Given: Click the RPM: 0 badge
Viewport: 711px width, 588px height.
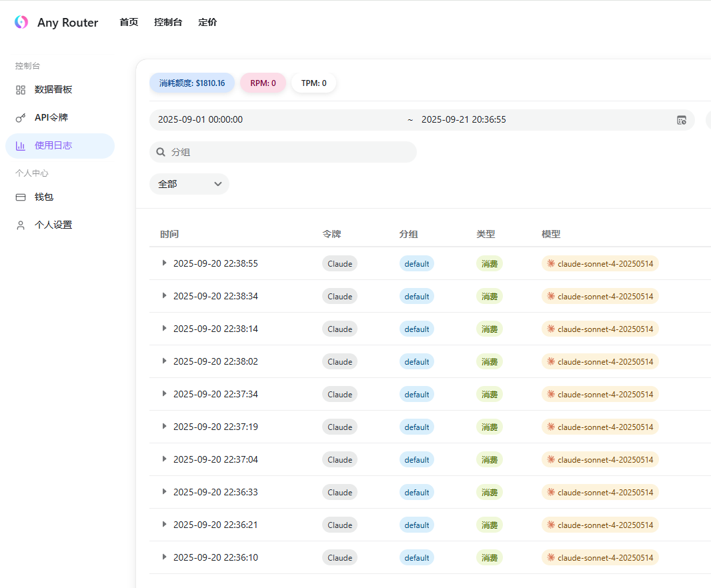Looking at the screenshot, I should (263, 83).
